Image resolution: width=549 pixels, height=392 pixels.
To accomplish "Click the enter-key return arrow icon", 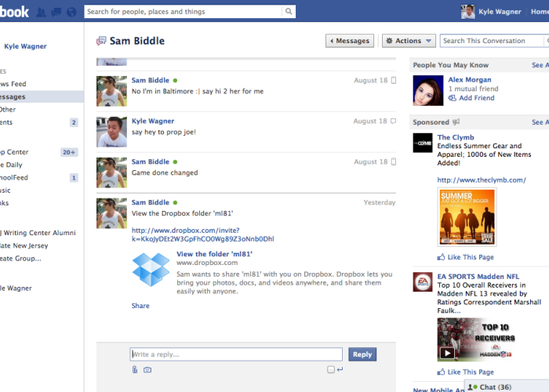I will click(340, 369).
